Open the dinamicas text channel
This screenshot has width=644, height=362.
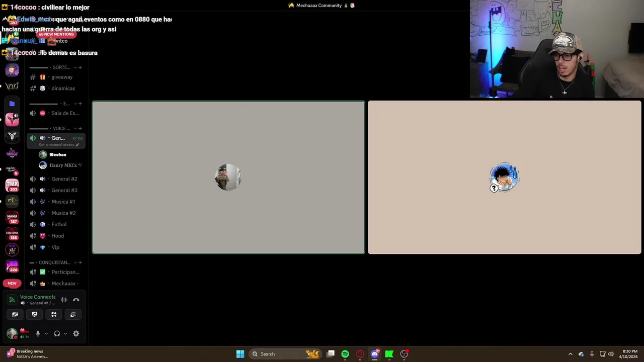pyautogui.click(x=56, y=88)
